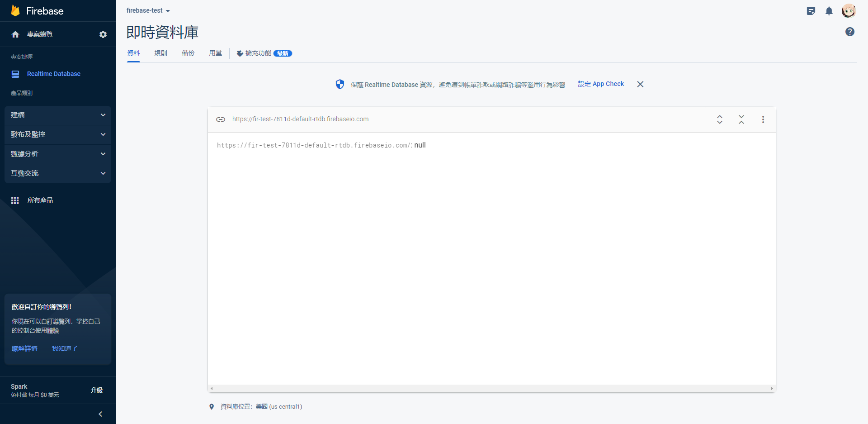Collapse the sidebar navigation
Viewport: 868px width, 424px height.
click(x=100, y=414)
